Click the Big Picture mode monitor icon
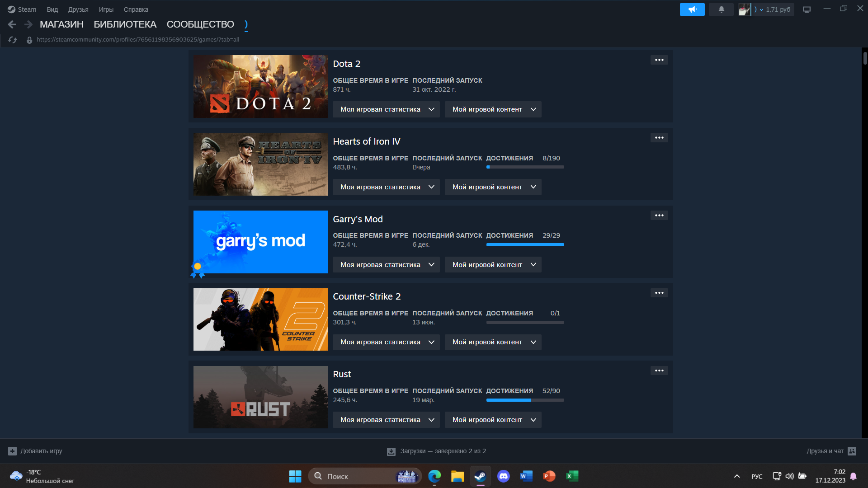This screenshot has height=488, width=868. 807,9
